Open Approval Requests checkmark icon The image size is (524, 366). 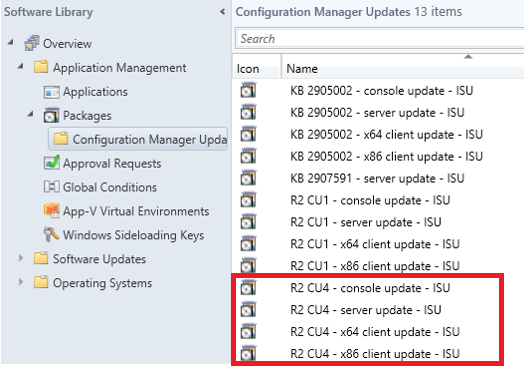click(52, 163)
